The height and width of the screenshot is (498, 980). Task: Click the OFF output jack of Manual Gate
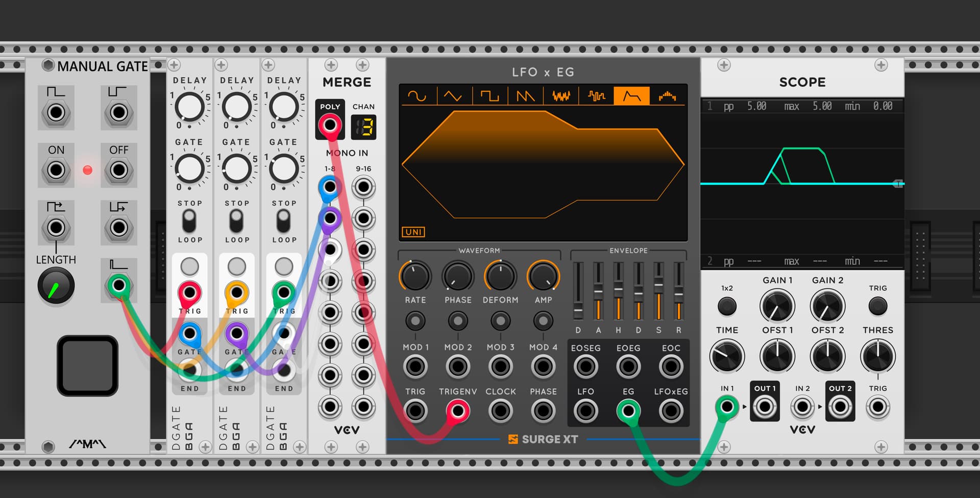pyautogui.click(x=119, y=170)
